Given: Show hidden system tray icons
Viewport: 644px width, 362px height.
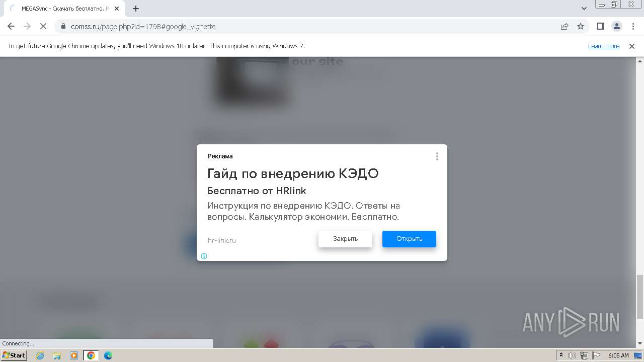Looking at the screenshot, I should 561,355.
